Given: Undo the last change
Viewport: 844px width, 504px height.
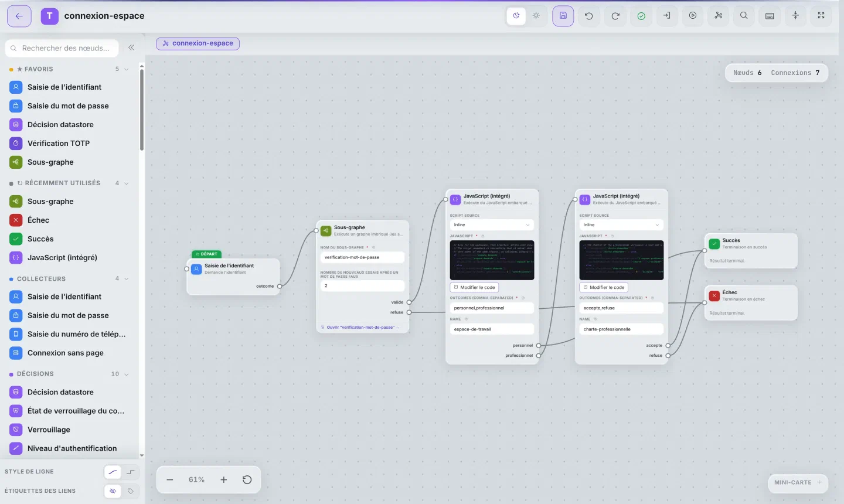Looking at the screenshot, I should click(589, 16).
